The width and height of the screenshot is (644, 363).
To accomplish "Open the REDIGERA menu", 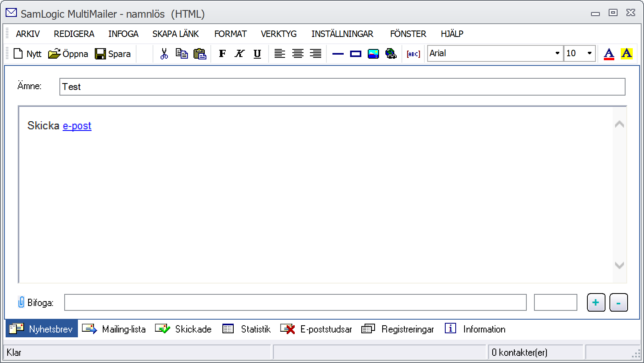I will 74,34.
